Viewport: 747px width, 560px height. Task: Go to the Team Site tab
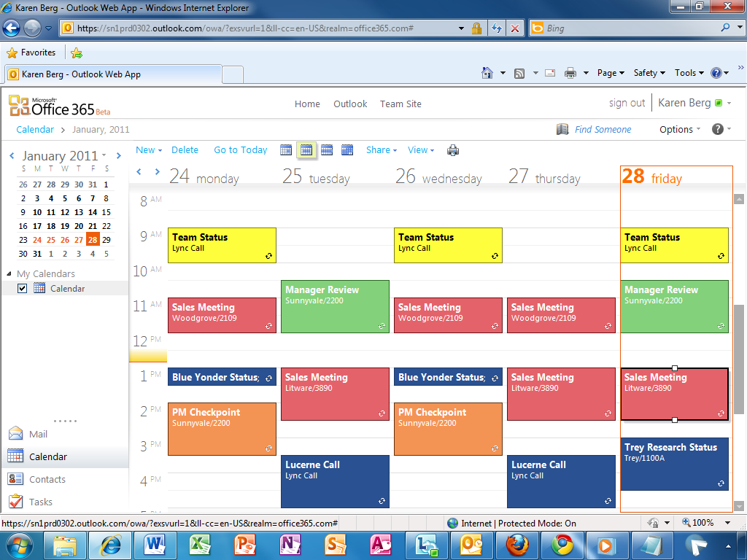[x=400, y=104]
